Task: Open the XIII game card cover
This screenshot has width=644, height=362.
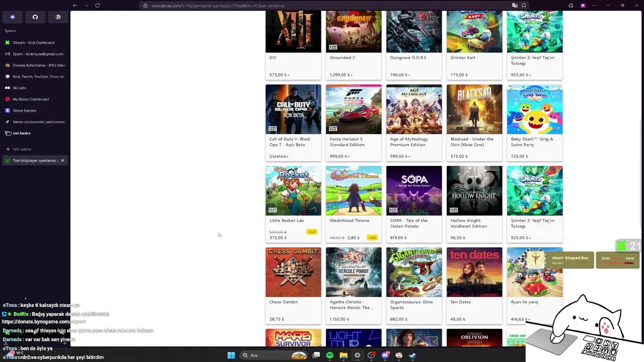Action: pyautogui.click(x=293, y=32)
